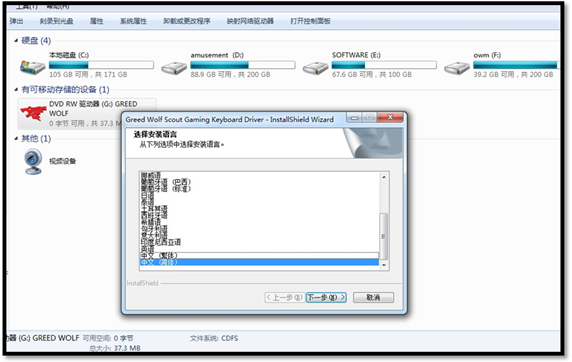Open 属性 from the toolbar

click(x=97, y=21)
